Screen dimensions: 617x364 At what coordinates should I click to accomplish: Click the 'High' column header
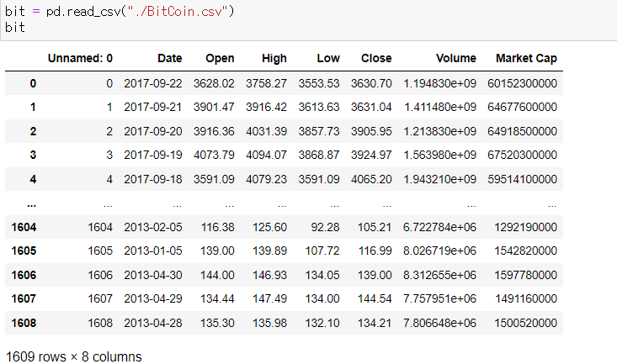tap(274, 58)
